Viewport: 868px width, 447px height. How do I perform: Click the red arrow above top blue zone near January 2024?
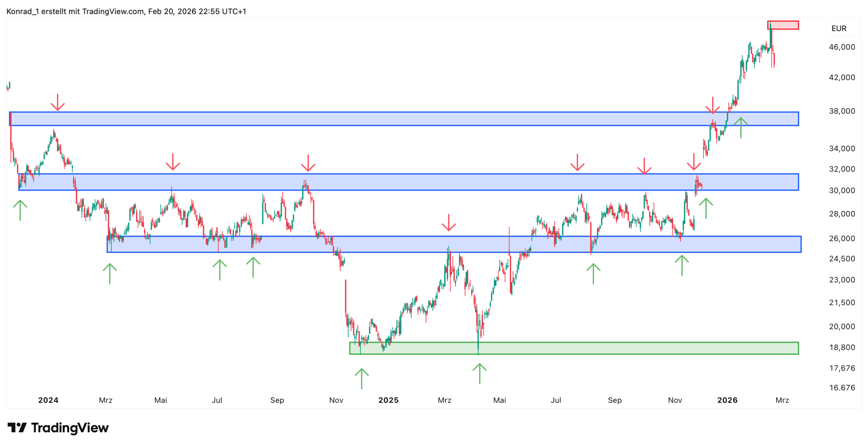click(x=58, y=102)
